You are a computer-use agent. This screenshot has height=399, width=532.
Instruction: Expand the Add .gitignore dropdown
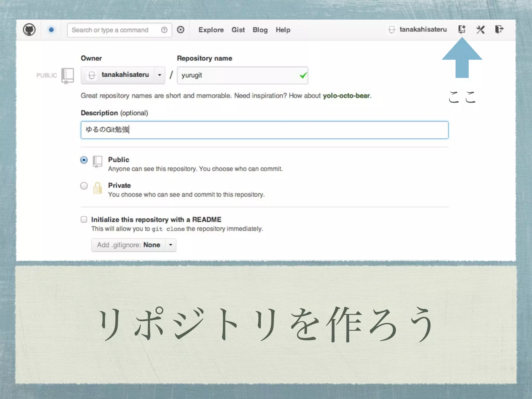coord(129,245)
